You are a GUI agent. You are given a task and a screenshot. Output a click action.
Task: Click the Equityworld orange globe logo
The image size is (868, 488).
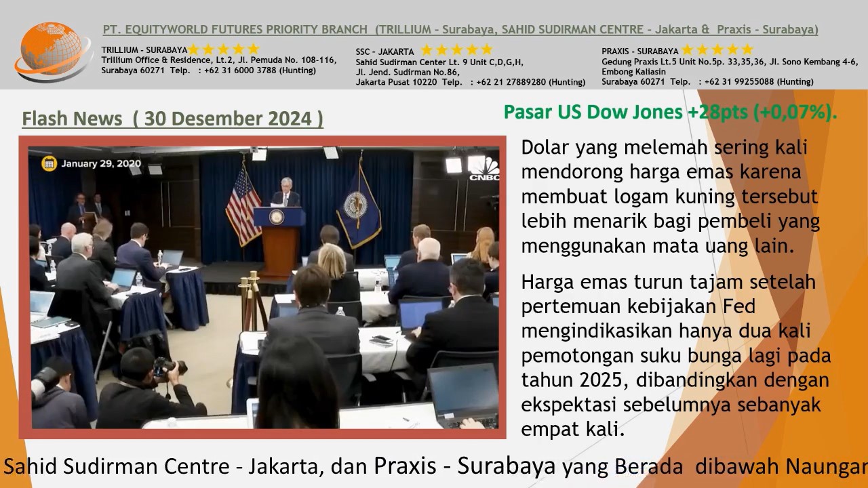[53, 51]
